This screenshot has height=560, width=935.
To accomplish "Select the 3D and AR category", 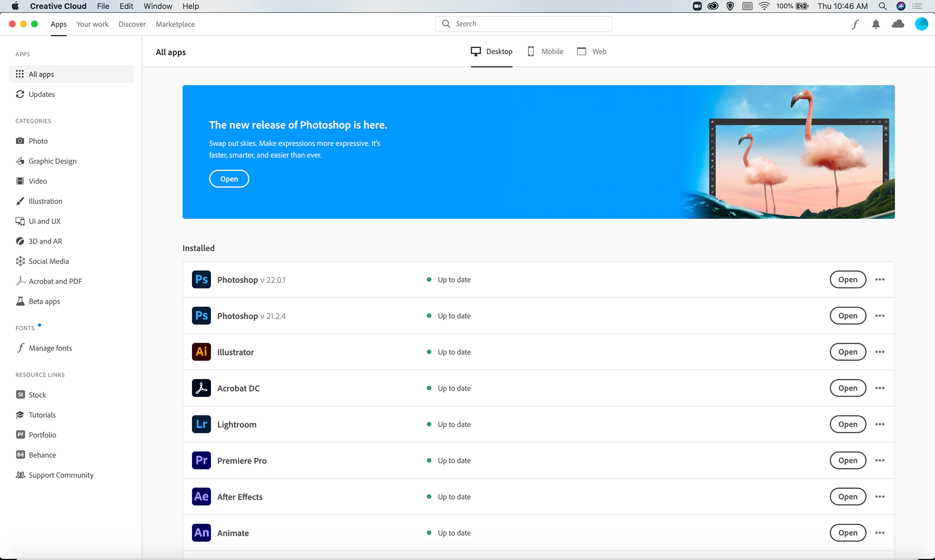I will pos(71,241).
